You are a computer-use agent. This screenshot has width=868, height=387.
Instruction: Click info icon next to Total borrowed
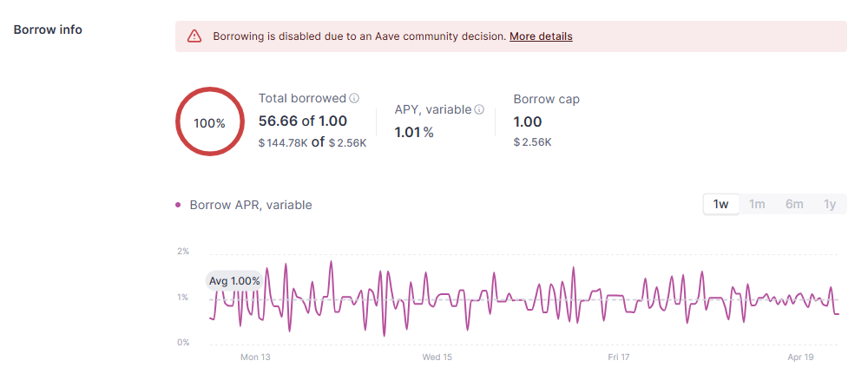(x=354, y=99)
